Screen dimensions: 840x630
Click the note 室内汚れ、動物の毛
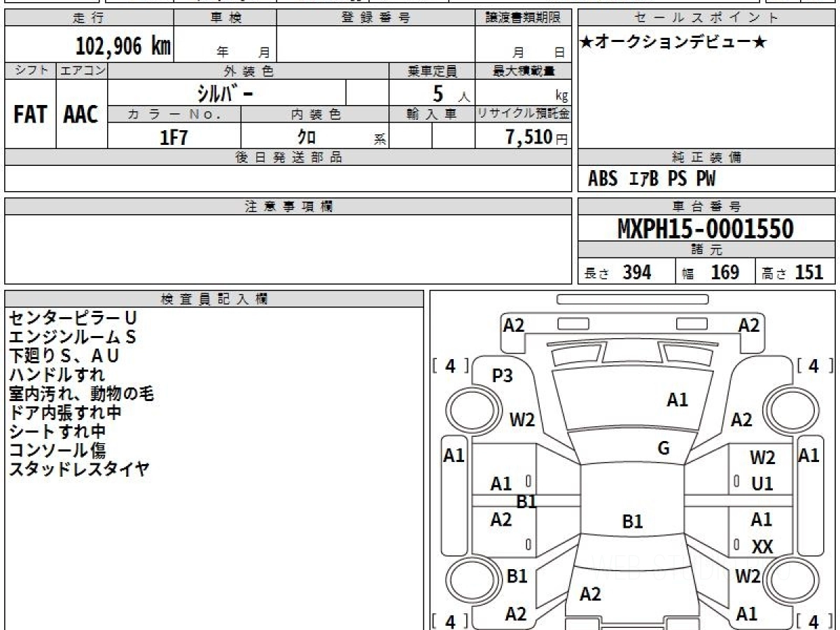[x=81, y=394]
